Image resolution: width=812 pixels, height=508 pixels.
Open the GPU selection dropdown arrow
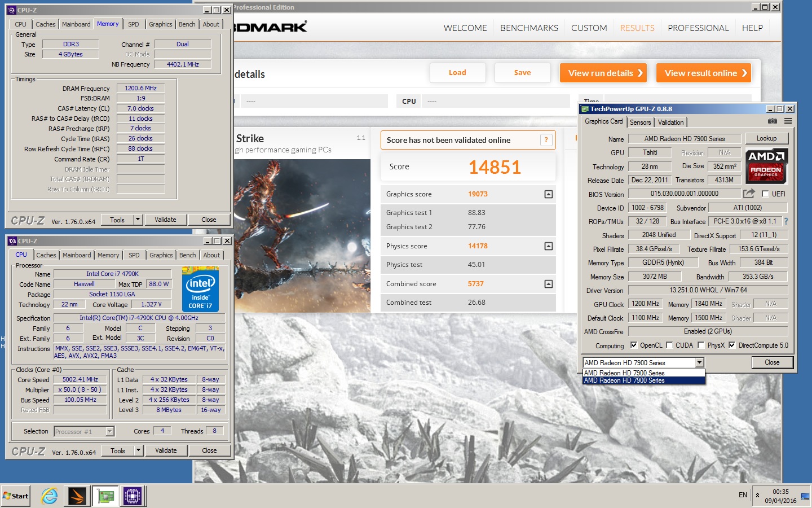(x=699, y=363)
